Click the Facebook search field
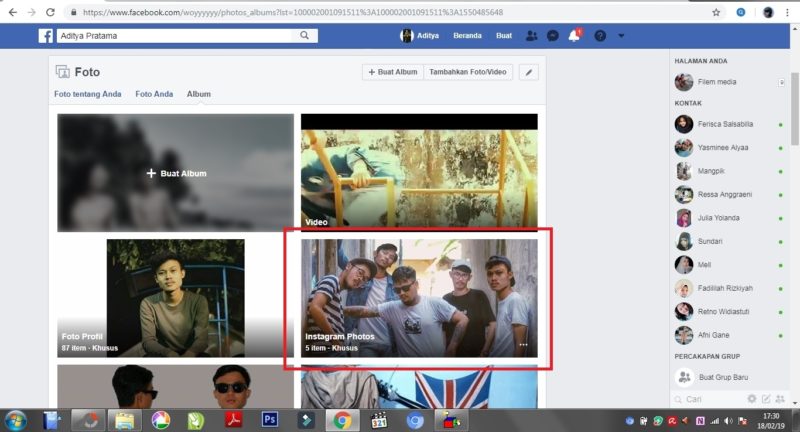This screenshot has height=432, width=800. click(x=176, y=36)
